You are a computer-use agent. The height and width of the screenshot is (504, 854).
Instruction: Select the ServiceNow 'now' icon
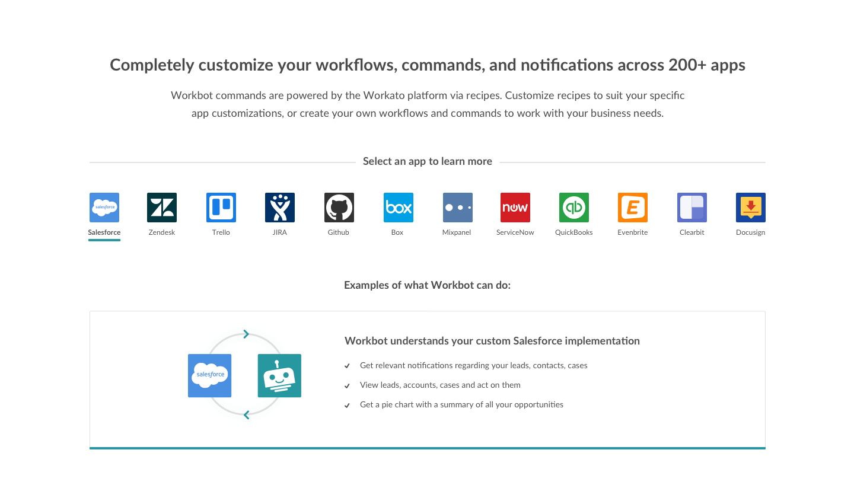pyautogui.click(x=515, y=208)
